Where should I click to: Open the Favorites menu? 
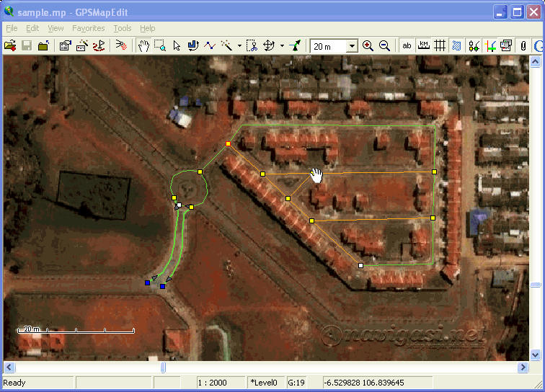88,28
